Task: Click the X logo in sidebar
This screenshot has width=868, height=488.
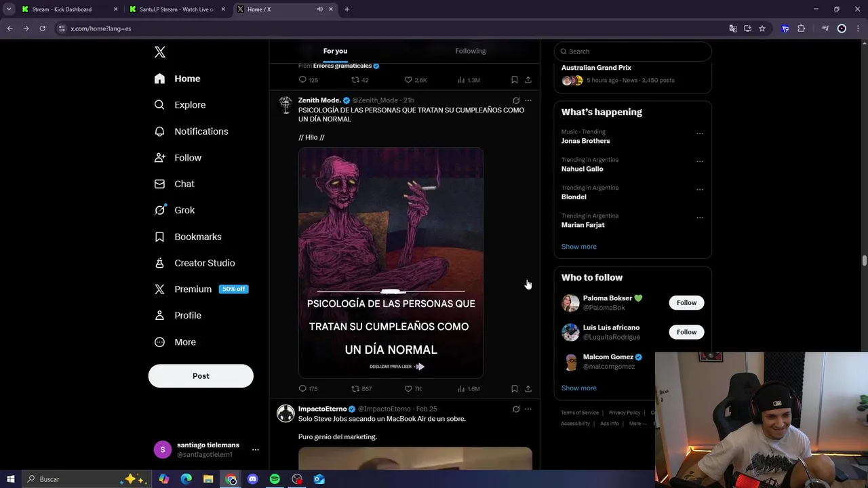Action: 160,52
